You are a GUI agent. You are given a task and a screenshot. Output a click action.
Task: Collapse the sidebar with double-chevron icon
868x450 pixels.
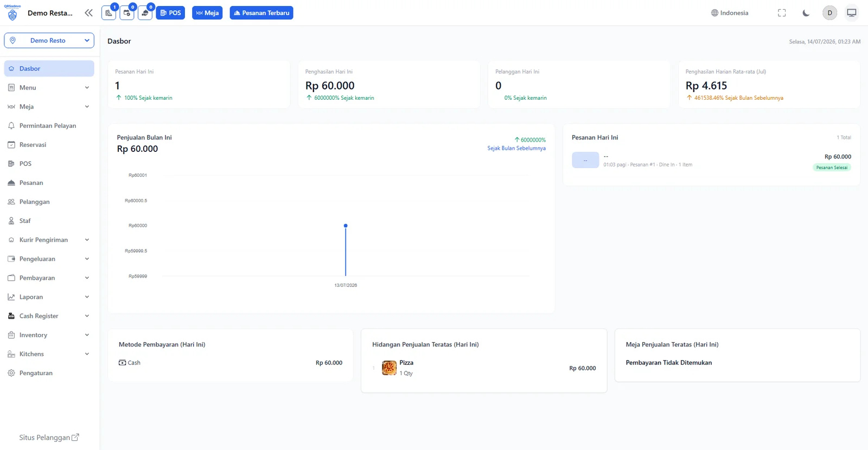pyautogui.click(x=88, y=12)
